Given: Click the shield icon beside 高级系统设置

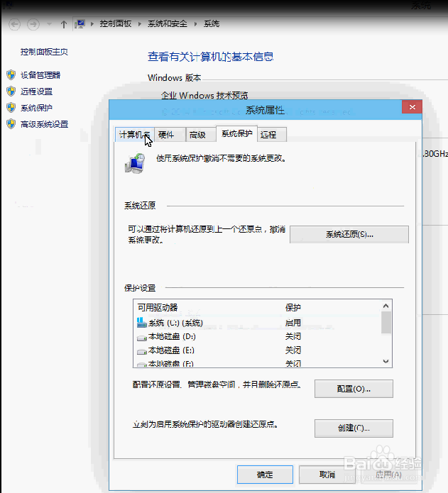Looking at the screenshot, I should pyautogui.click(x=11, y=124).
